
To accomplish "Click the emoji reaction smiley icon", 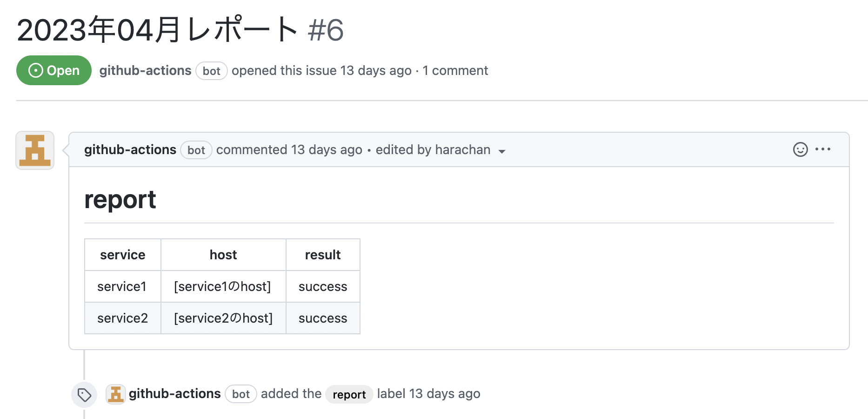I will click(800, 149).
